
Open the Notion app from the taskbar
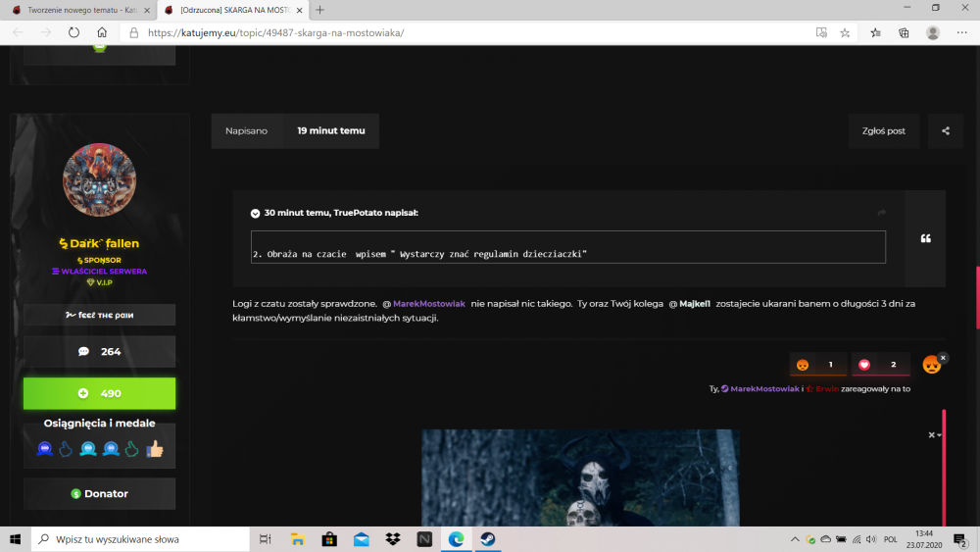(x=424, y=539)
